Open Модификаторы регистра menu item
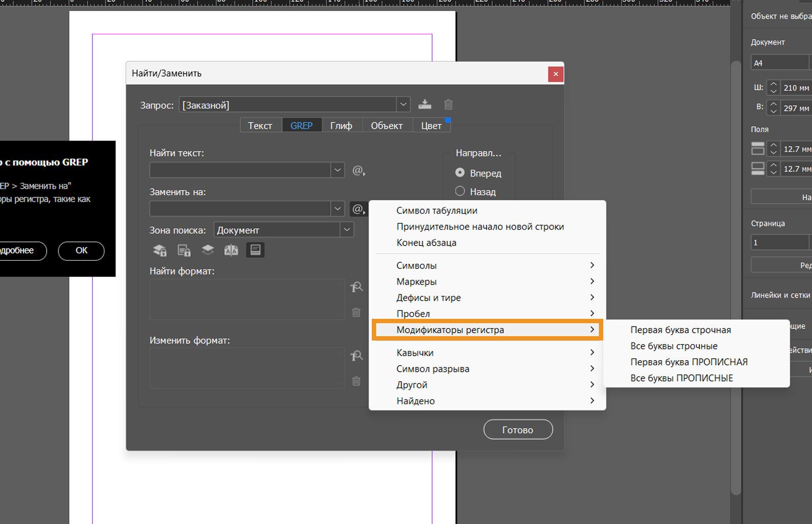This screenshot has width=812, height=524. click(487, 330)
